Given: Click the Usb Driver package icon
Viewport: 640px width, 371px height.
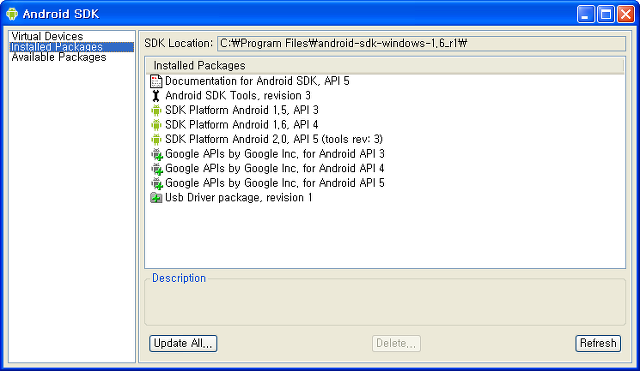Looking at the screenshot, I should click(156, 198).
